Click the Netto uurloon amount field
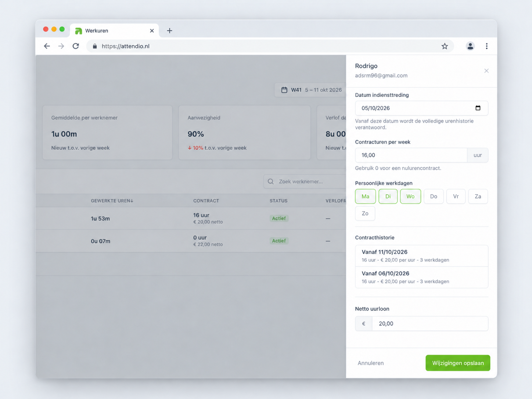The height and width of the screenshot is (399, 532). coord(430,324)
